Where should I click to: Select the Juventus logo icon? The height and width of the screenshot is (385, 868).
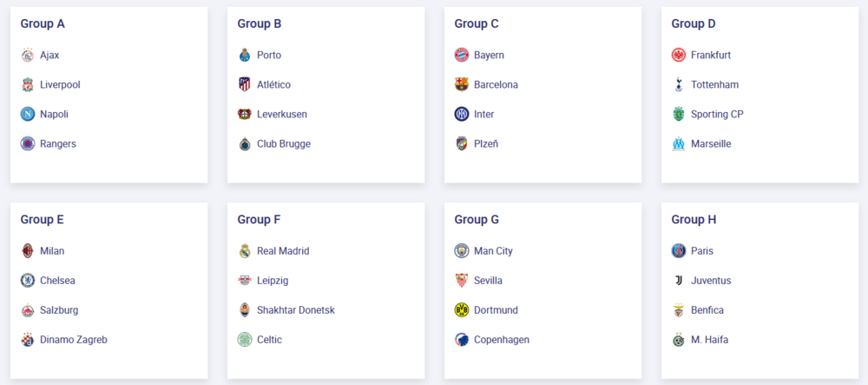(x=679, y=281)
